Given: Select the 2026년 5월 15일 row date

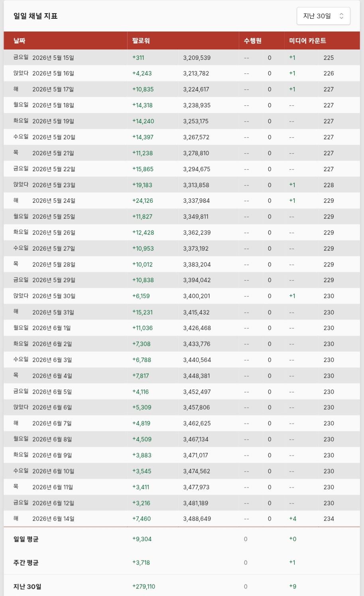Looking at the screenshot, I should click(53, 57).
